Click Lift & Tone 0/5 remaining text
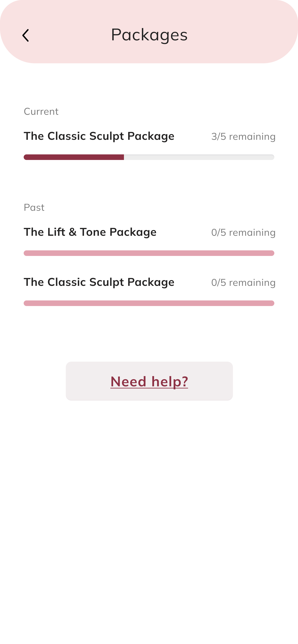The image size is (298, 644). coord(243,232)
